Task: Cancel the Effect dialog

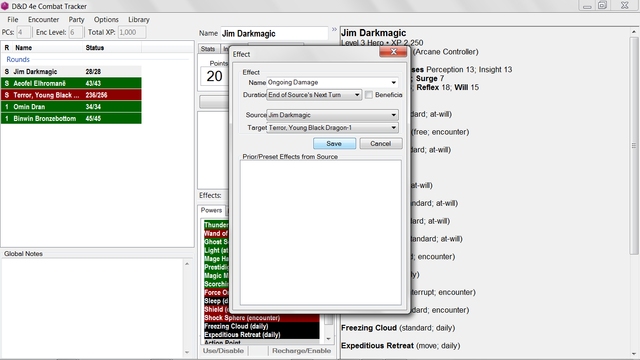Action: pyautogui.click(x=380, y=144)
